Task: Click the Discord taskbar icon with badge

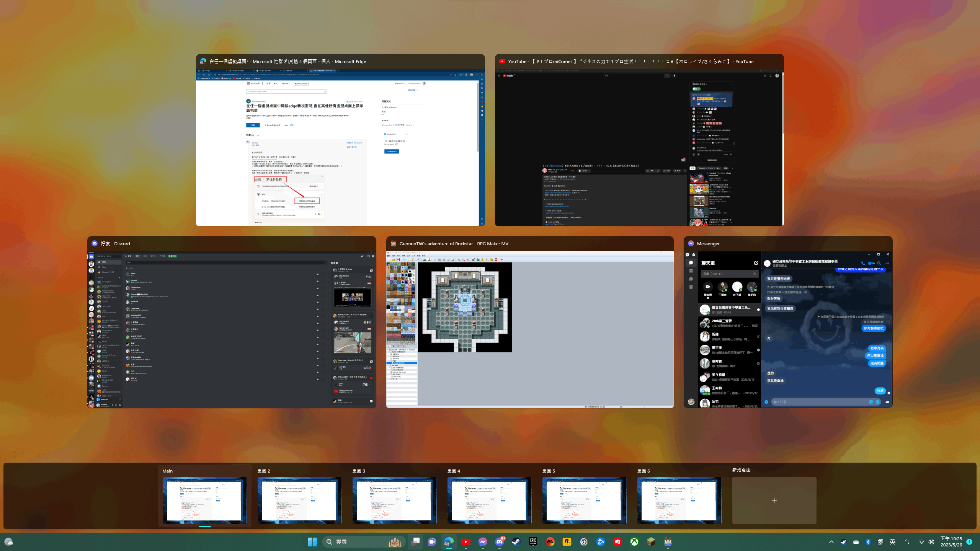Action: [499, 542]
